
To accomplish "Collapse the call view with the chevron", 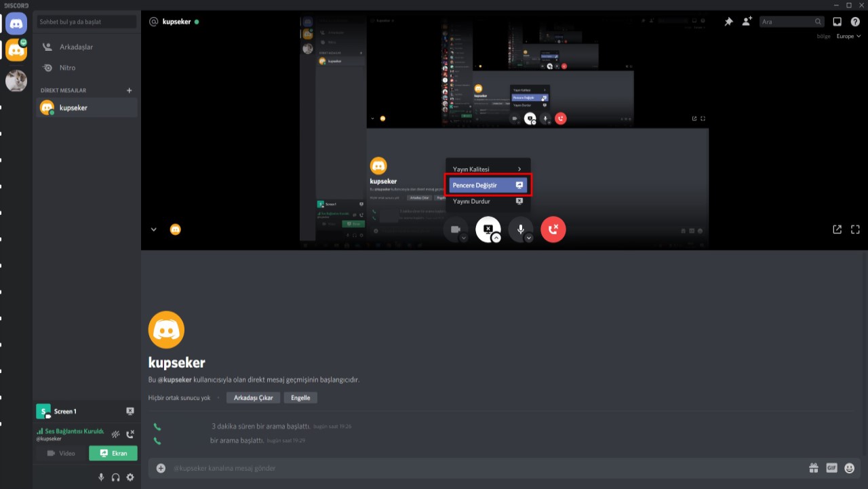I will pyautogui.click(x=154, y=230).
